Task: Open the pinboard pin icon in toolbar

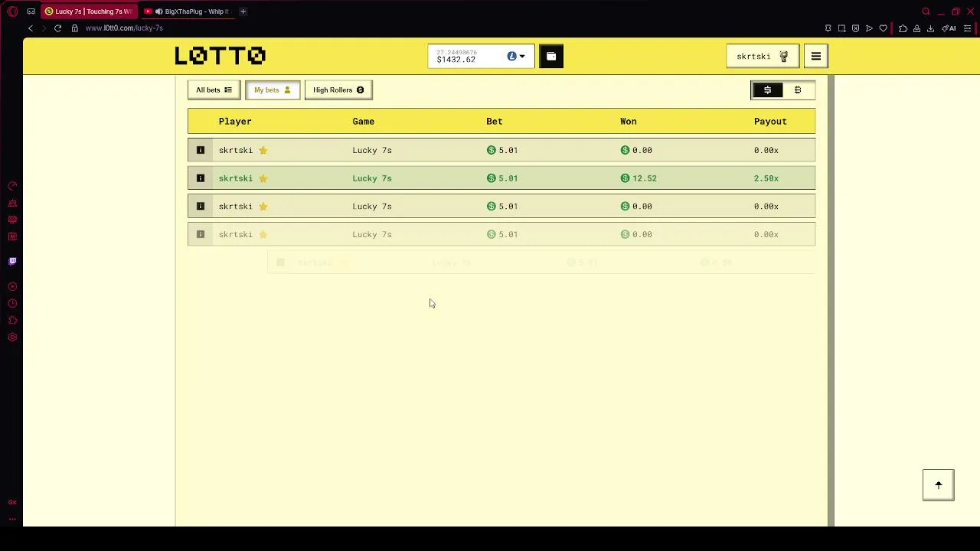Action: coord(828,28)
